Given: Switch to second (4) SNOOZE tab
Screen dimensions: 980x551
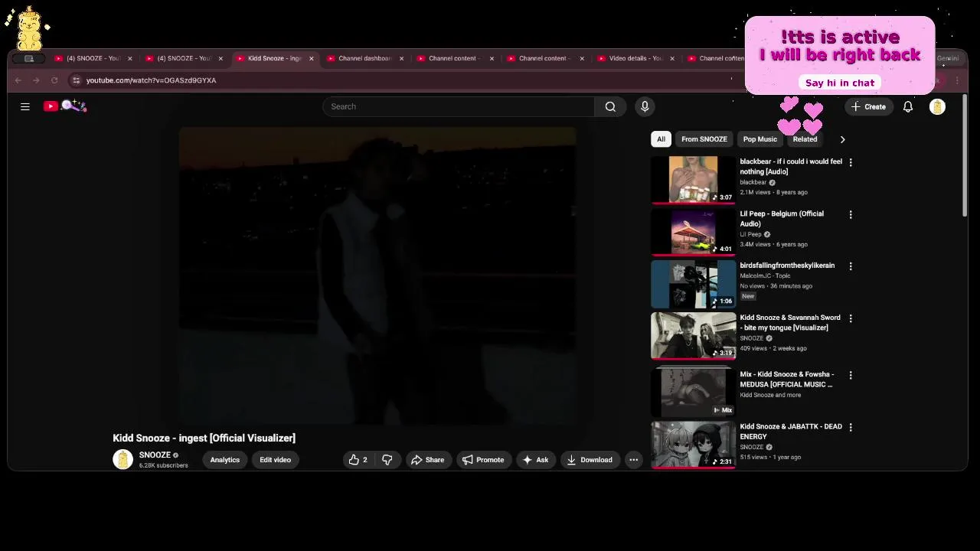Looking at the screenshot, I should click(185, 58).
